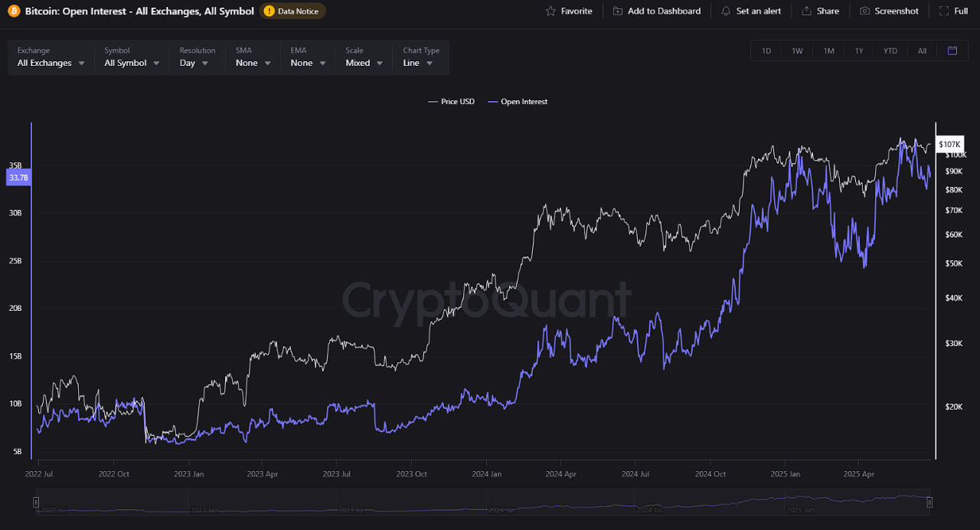980x530 pixels.
Task: Click the Screenshot camera icon
Action: 865,11
